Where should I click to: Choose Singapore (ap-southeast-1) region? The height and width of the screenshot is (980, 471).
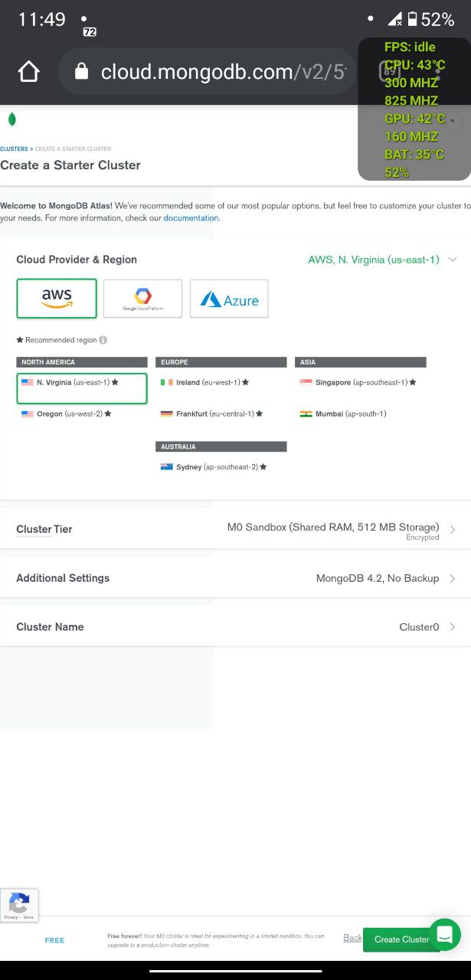pyautogui.click(x=358, y=382)
